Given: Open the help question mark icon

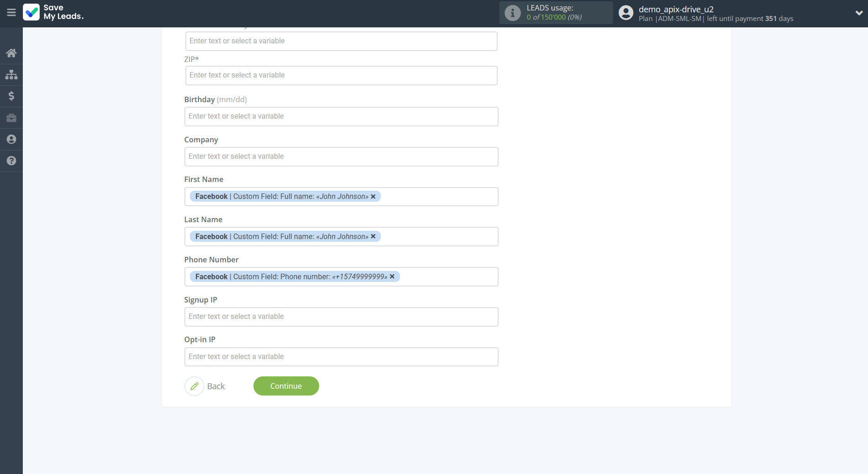Looking at the screenshot, I should pos(11,161).
